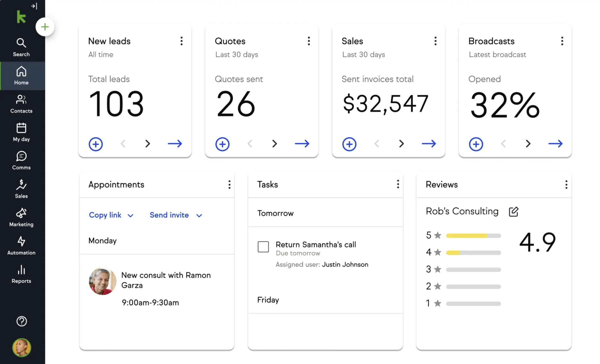Viewport: 600px width, 364px height.
Task: Open full Sales report with the arrow
Action: 428,143
